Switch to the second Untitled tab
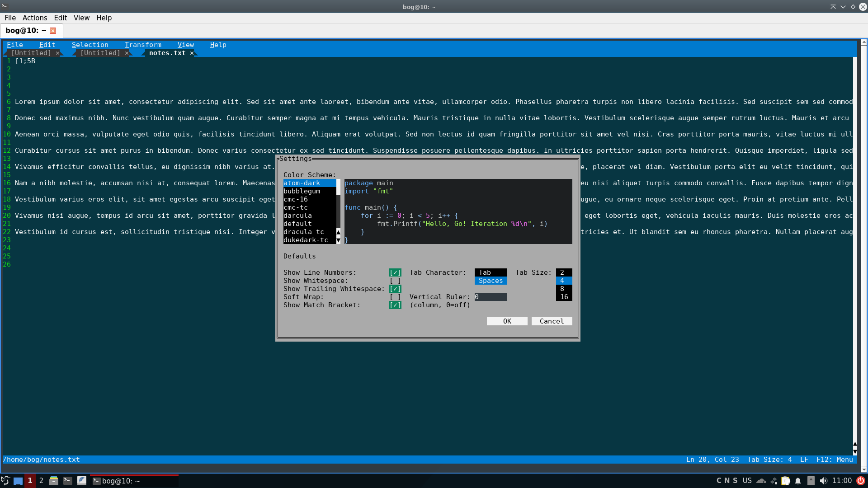 pos(100,53)
